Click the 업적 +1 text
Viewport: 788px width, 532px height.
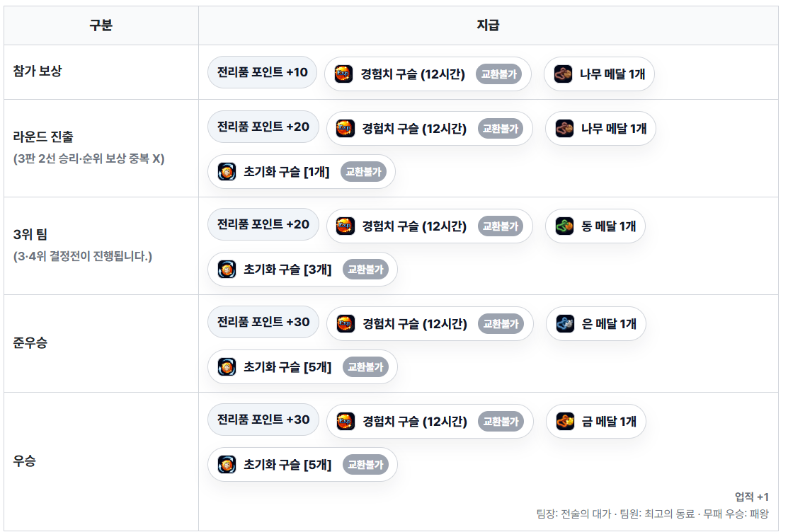pyautogui.click(x=751, y=497)
